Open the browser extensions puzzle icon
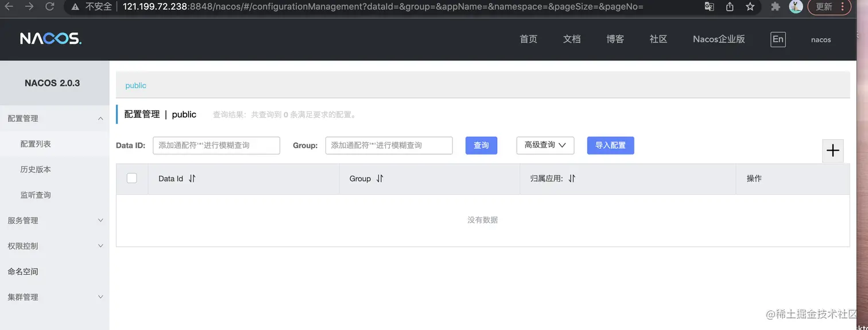The image size is (868, 330). coord(776,7)
